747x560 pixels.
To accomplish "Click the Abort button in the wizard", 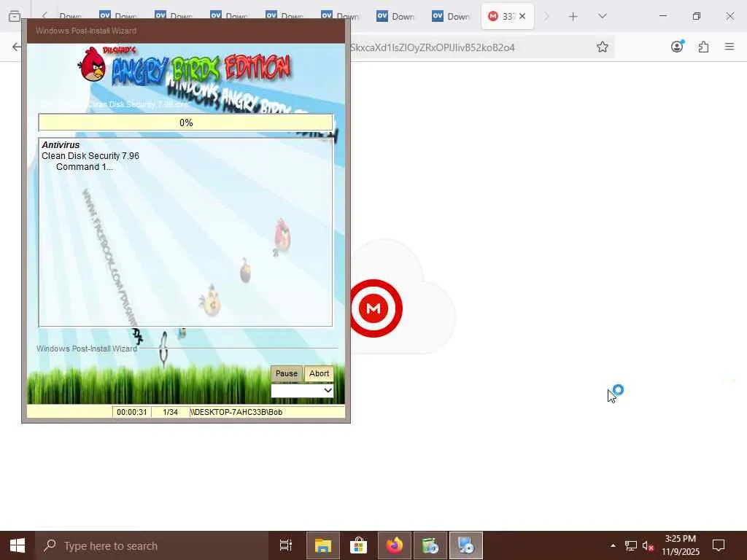I will (319, 373).
